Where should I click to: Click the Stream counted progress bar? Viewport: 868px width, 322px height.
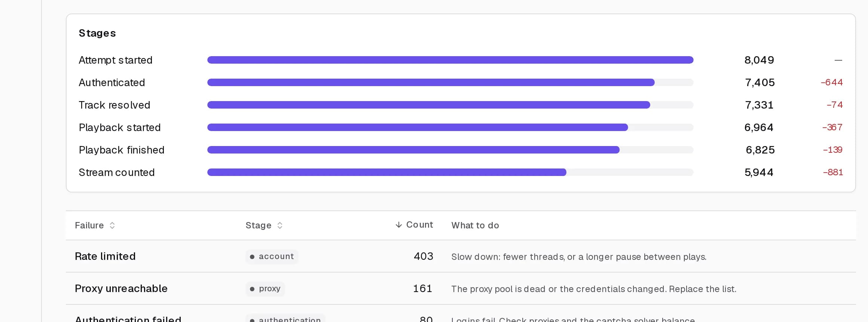click(x=450, y=172)
